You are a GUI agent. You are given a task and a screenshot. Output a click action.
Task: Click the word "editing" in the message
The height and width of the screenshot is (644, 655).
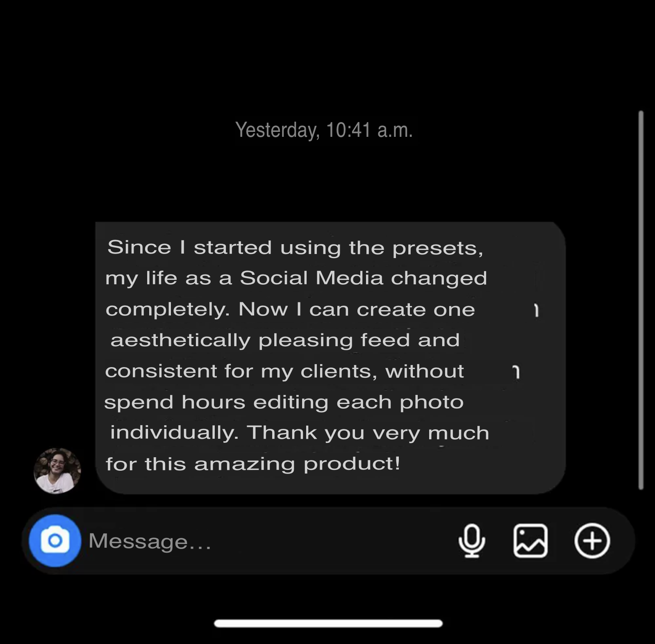pyautogui.click(x=291, y=402)
